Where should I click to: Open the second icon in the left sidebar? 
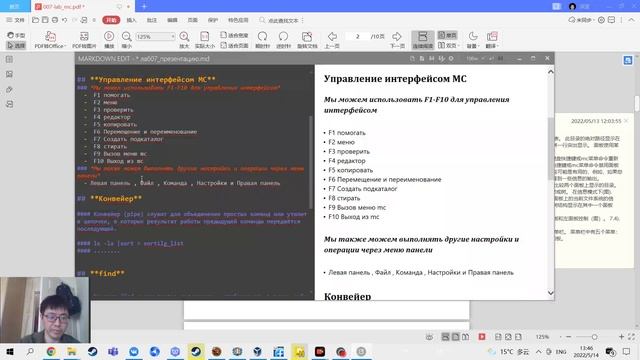(9, 74)
